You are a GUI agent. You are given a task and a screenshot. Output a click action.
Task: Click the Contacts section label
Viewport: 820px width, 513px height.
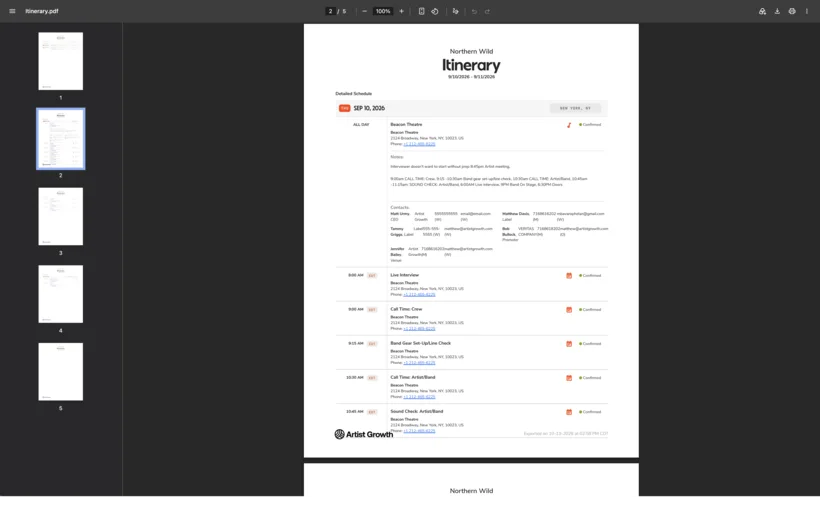[400, 207]
